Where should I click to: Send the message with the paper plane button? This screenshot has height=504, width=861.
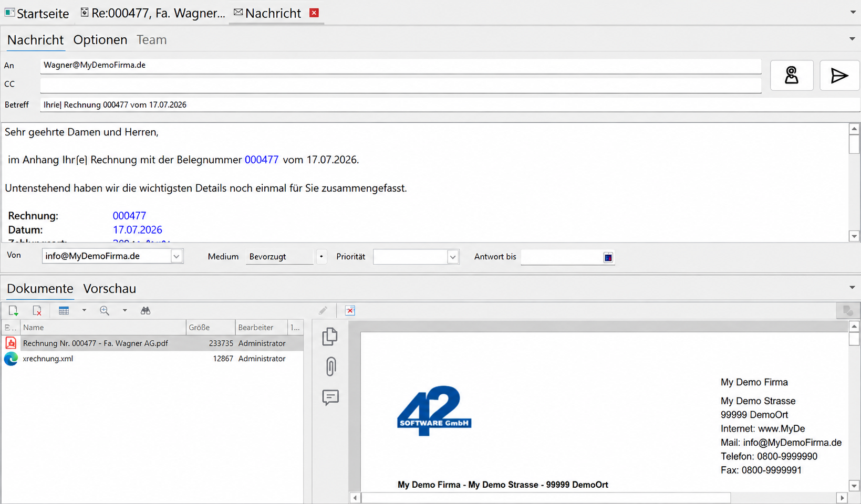point(839,76)
